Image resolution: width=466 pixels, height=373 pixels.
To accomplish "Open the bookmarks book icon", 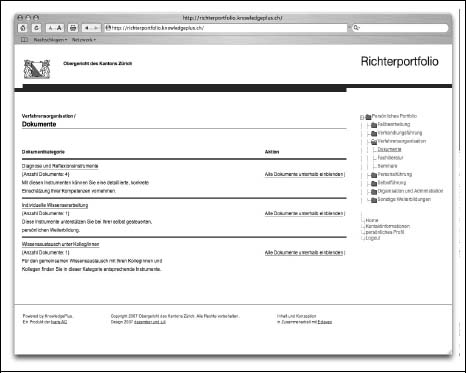I will (x=24, y=40).
